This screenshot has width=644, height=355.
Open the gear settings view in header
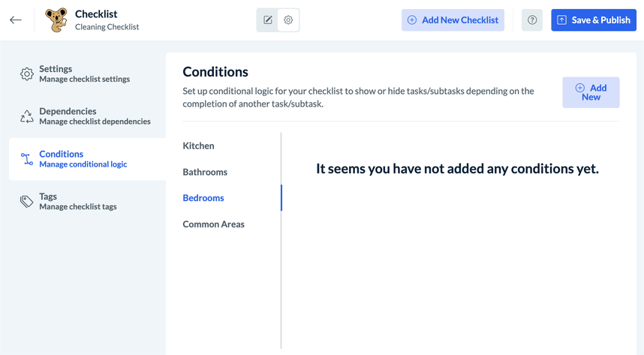tap(288, 20)
